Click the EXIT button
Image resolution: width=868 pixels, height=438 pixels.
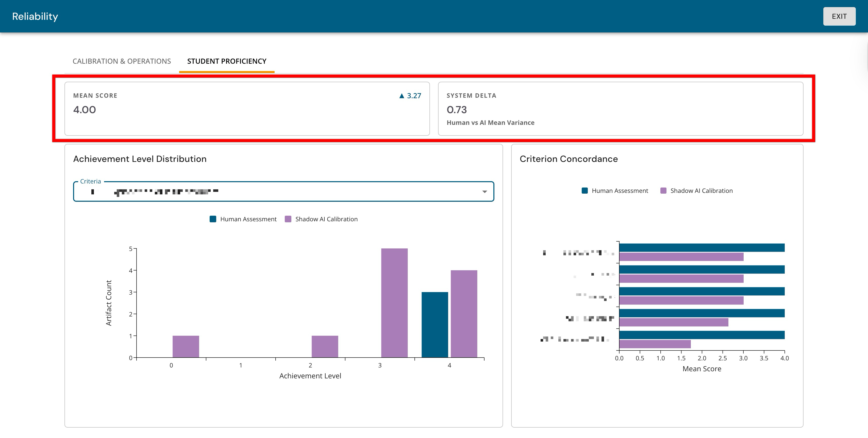tap(839, 16)
